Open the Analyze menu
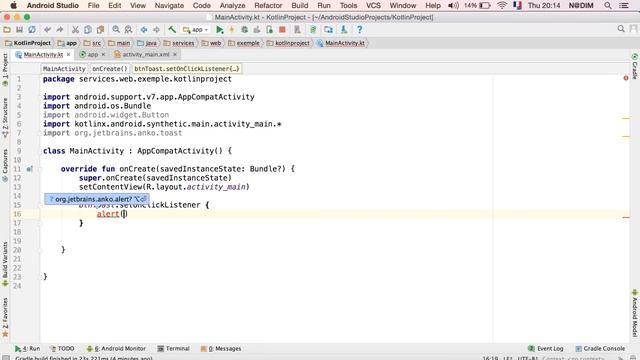 click(x=232, y=5)
